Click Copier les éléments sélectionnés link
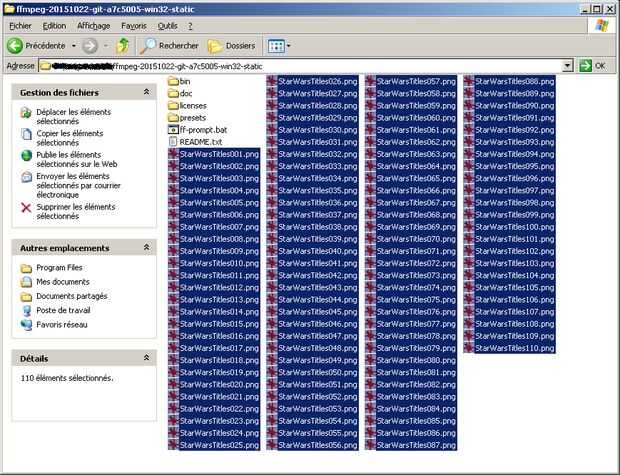 (70, 138)
